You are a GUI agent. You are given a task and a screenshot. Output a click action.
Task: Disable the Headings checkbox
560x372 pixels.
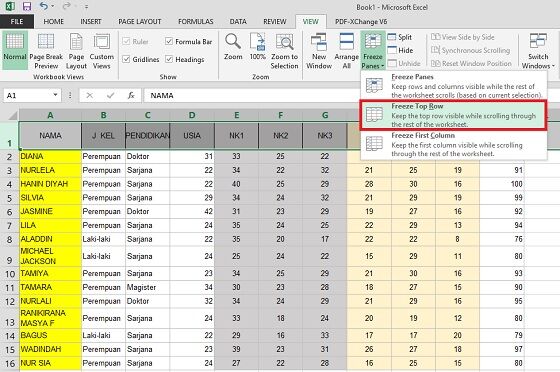click(169, 59)
